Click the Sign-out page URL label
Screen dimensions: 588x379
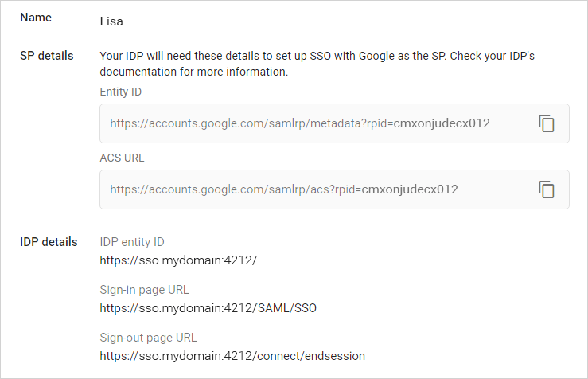tap(148, 338)
